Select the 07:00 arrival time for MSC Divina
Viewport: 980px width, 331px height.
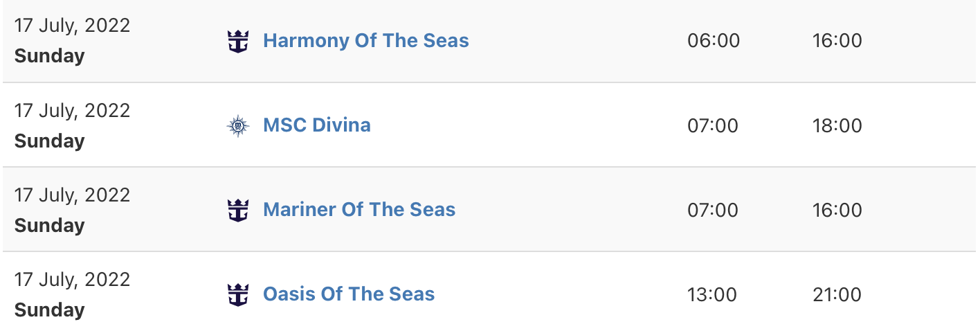[x=713, y=126]
